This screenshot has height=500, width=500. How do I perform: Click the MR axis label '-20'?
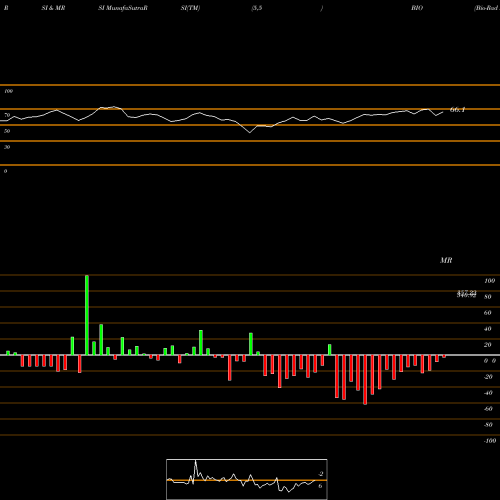(x=488, y=377)
